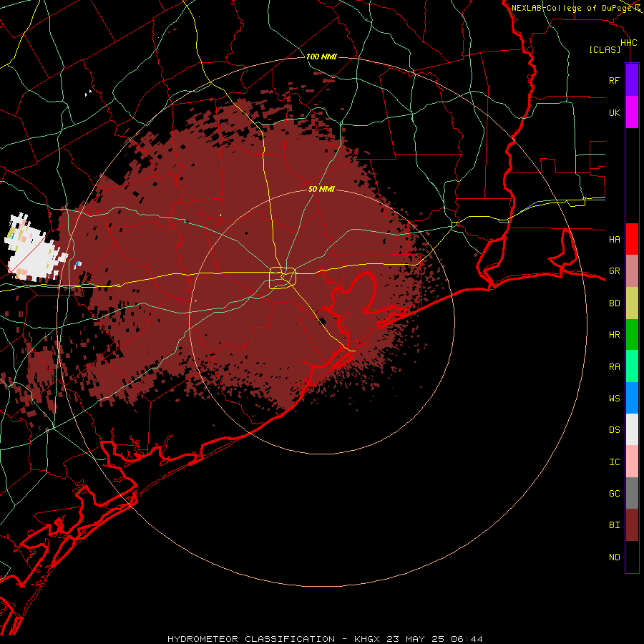Image resolution: width=644 pixels, height=644 pixels.
Task: Click the 50 NMI range ring label
Action: pos(321,189)
